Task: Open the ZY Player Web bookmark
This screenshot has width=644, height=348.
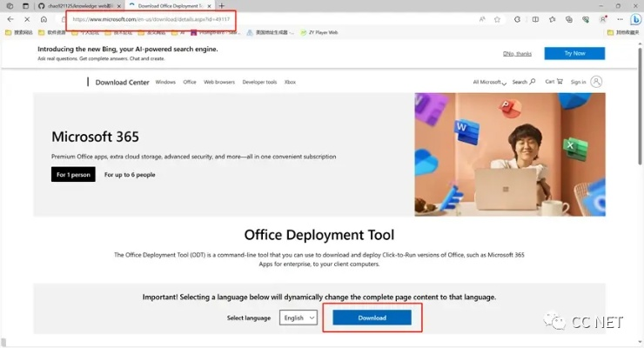Action: click(x=319, y=32)
